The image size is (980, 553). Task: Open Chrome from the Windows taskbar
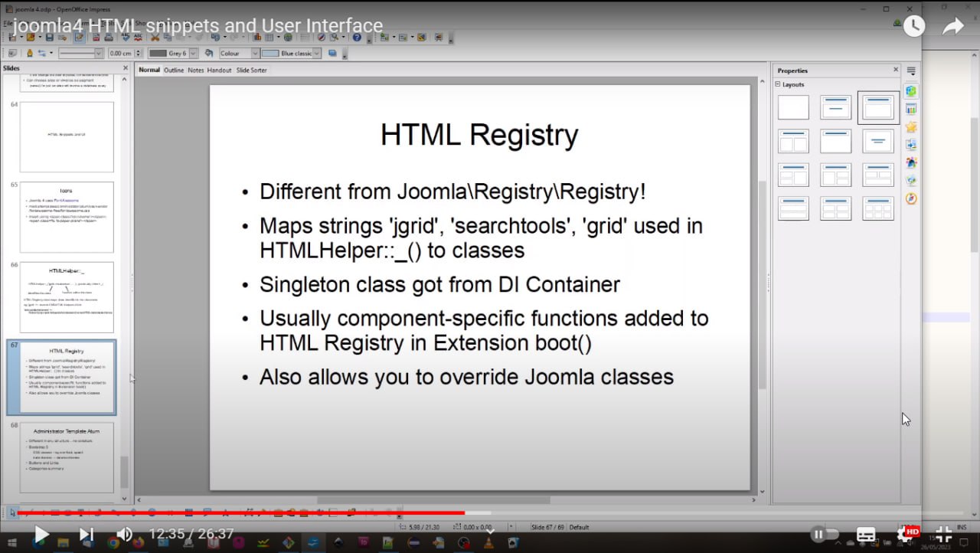click(x=114, y=542)
